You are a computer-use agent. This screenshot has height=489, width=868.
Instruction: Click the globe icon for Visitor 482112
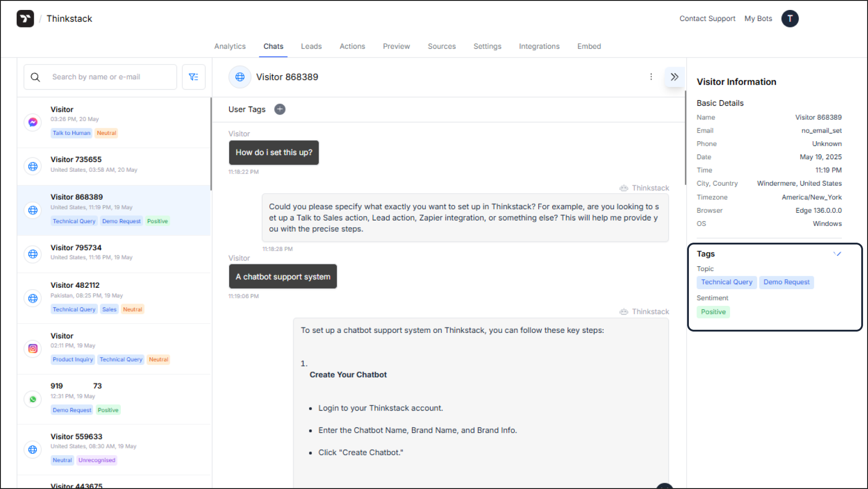pos(33,298)
